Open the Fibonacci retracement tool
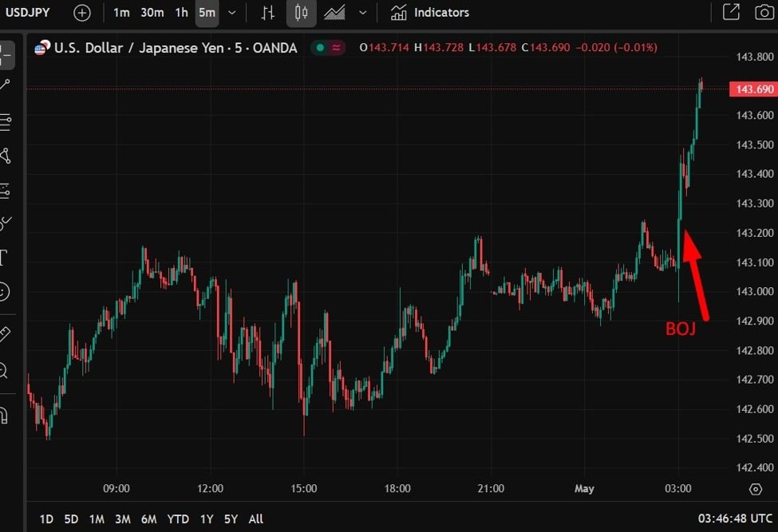Screen dimensions: 778x532 pyautogui.click(x=5, y=122)
